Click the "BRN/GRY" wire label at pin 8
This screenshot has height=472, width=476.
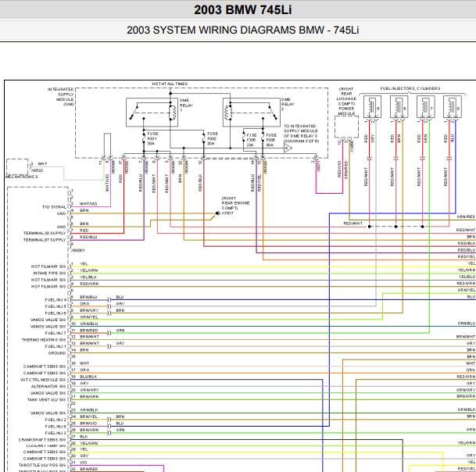(x=89, y=310)
